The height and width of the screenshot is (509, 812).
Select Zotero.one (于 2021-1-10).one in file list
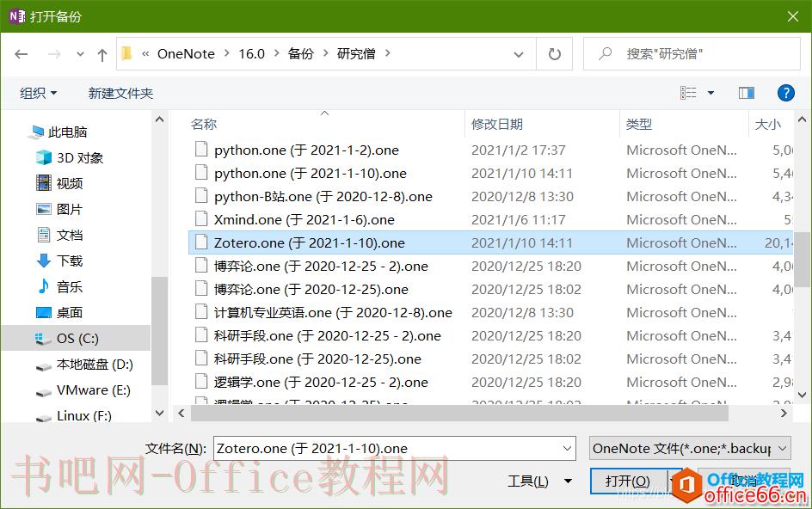click(490, 242)
